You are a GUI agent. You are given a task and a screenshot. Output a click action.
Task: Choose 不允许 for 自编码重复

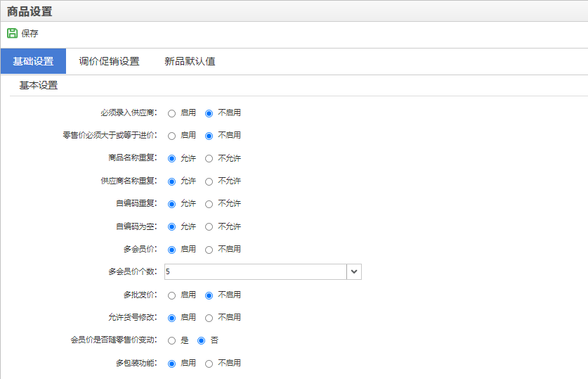pyautogui.click(x=209, y=204)
